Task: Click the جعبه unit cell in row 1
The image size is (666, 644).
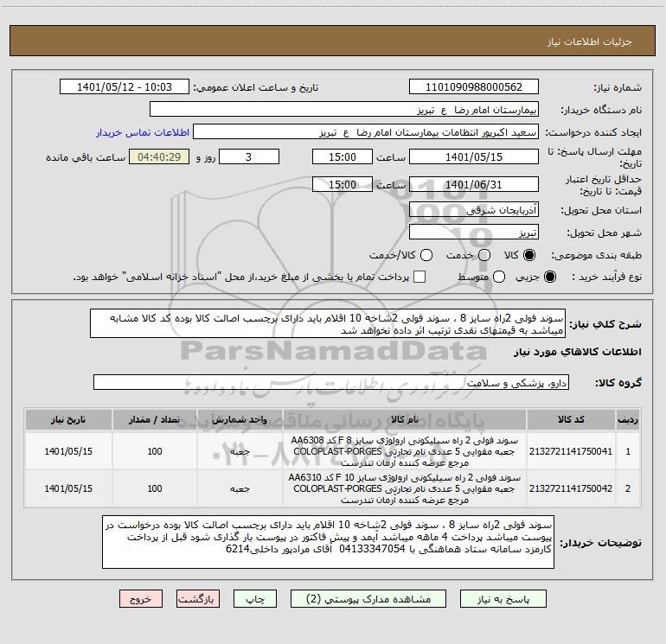Action: (x=240, y=451)
